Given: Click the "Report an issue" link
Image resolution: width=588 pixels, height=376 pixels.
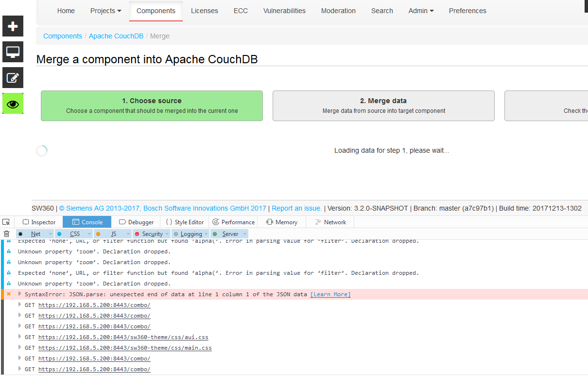Looking at the screenshot, I should click(296, 208).
